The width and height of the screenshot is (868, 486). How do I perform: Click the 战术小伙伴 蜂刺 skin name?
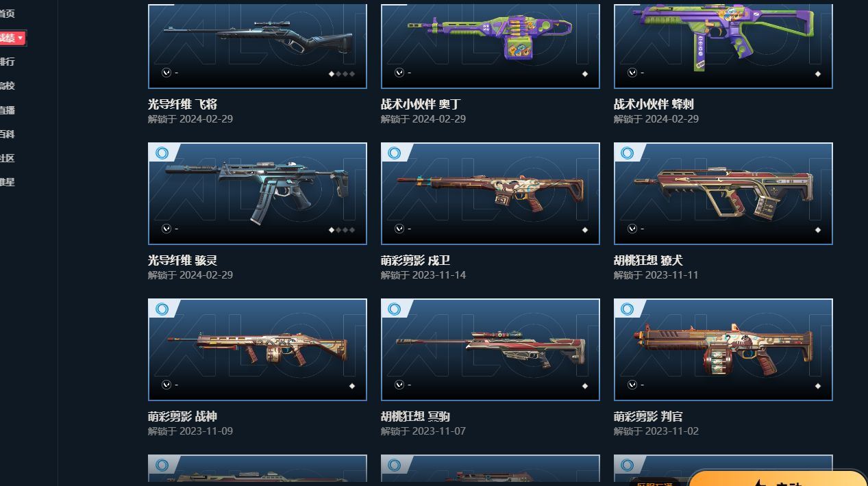(654, 104)
